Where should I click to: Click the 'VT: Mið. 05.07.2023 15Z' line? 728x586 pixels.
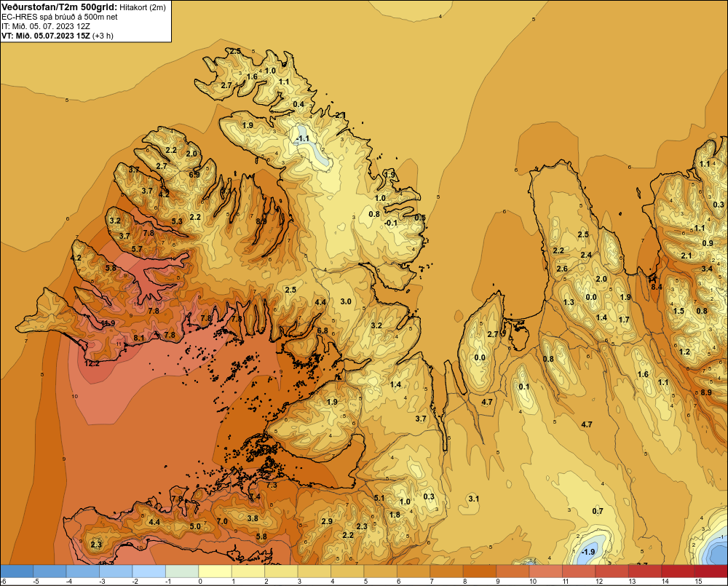(x=46, y=36)
